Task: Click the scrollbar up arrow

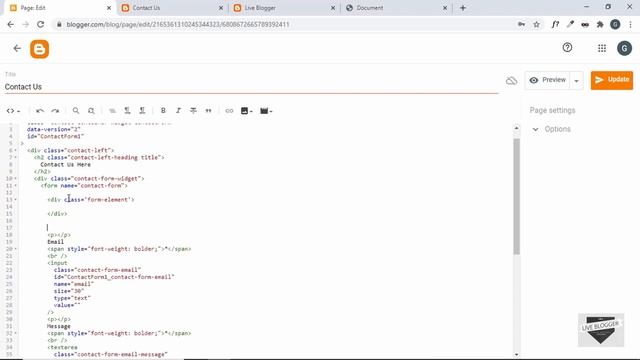Action: 516,128
